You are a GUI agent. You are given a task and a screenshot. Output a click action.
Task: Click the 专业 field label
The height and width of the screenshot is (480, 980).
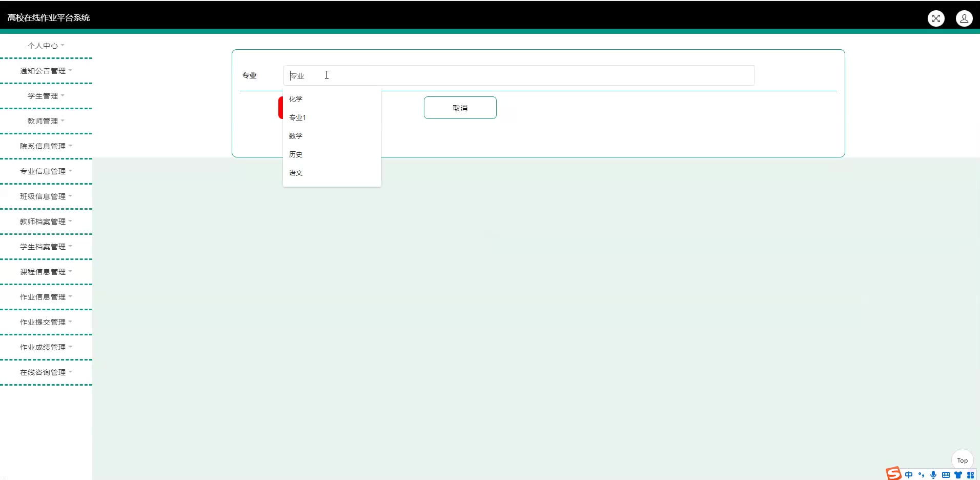click(249, 75)
